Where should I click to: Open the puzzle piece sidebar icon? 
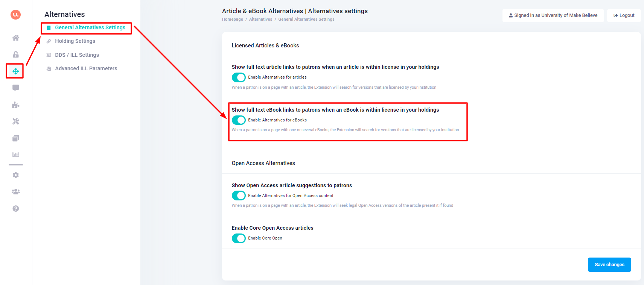coord(15,105)
